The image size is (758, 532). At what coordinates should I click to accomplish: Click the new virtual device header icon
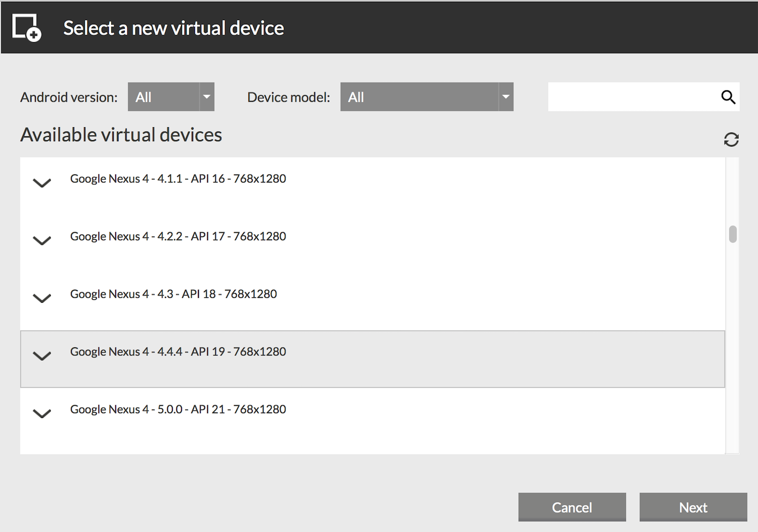27,28
